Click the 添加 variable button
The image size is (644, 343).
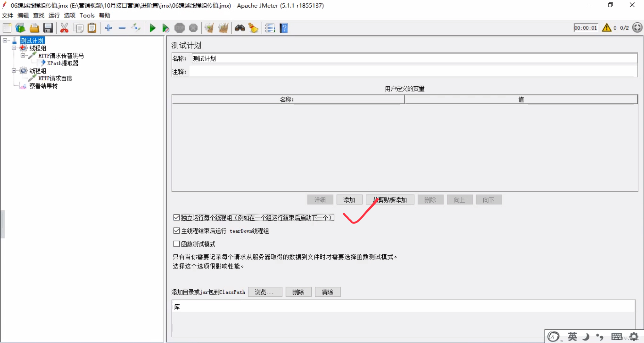coord(349,200)
